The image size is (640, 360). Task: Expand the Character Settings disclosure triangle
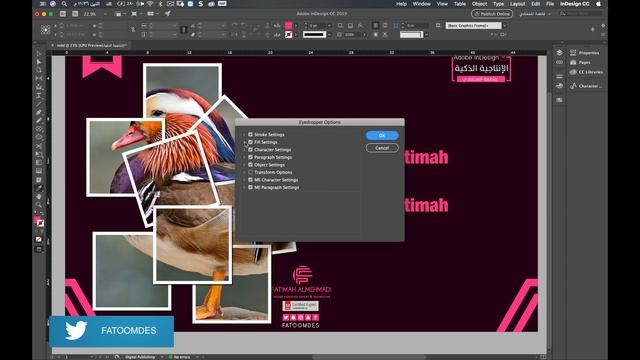click(244, 149)
